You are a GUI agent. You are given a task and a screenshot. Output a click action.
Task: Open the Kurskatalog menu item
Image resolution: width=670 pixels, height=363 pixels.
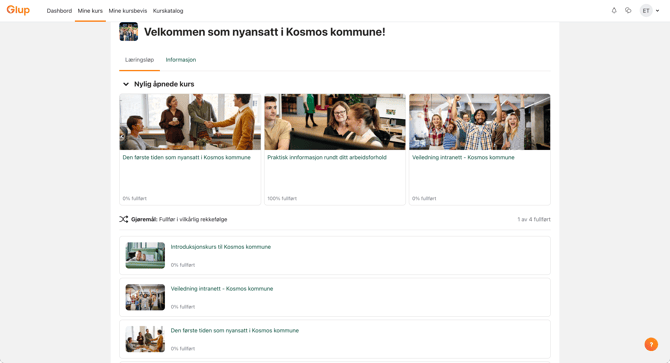point(168,11)
